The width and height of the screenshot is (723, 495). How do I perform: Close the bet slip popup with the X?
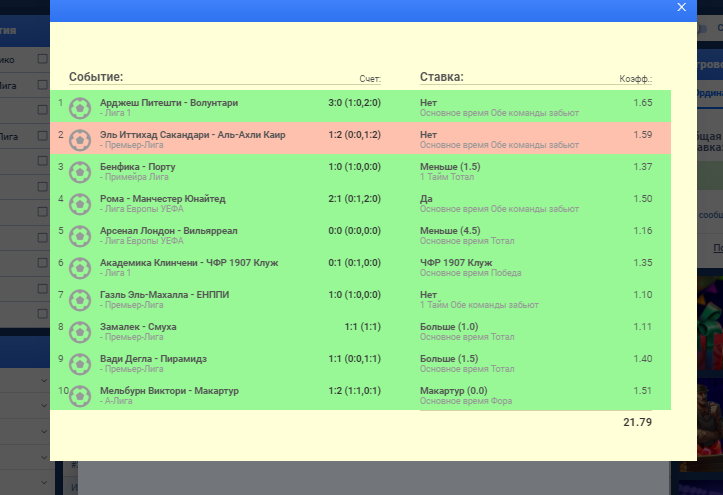tap(681, 7)
